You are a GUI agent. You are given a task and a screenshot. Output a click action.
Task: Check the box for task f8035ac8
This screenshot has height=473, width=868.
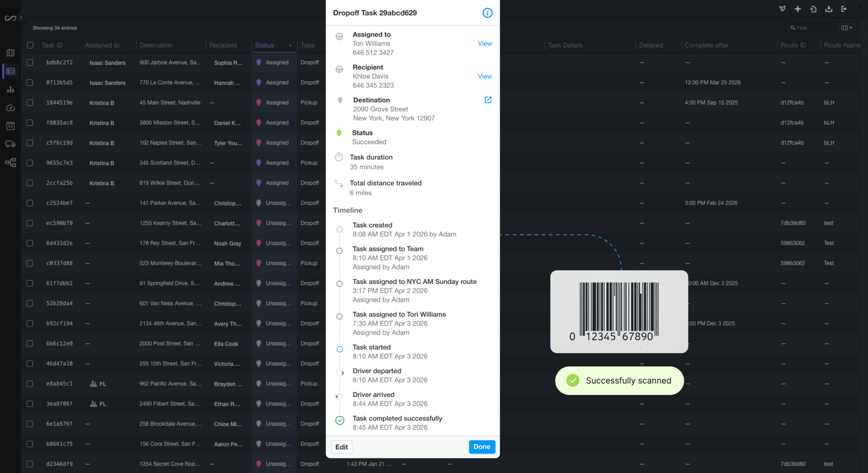(30, 123)
